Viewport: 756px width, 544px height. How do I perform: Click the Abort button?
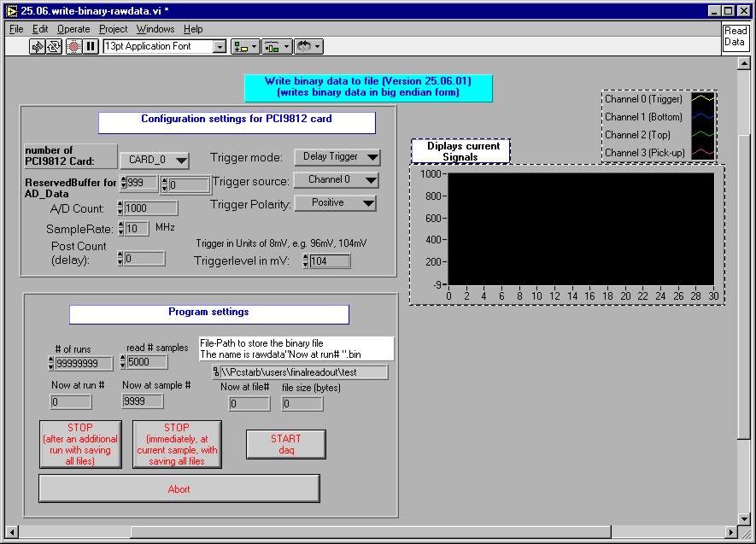point(179,488)
